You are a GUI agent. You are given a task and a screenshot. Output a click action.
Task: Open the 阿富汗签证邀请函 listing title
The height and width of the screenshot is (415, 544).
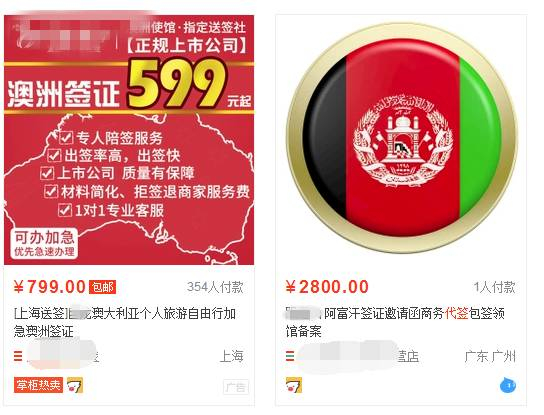pos(395,322)
